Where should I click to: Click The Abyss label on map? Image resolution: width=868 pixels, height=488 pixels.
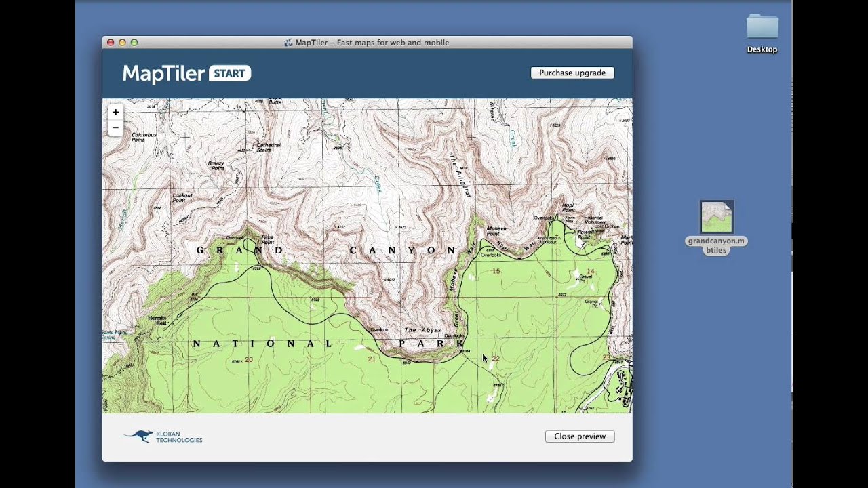coord(422,330)
